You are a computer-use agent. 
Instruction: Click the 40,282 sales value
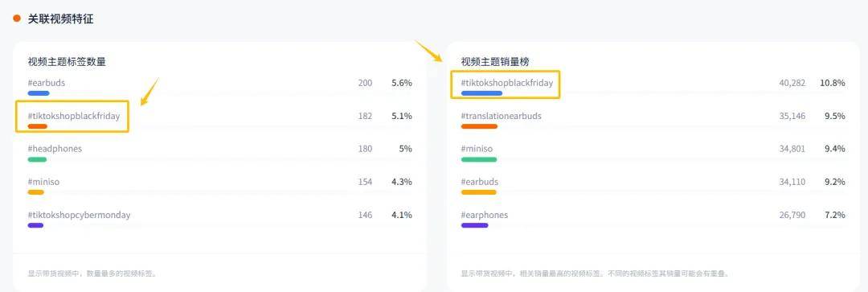point(792,83)
